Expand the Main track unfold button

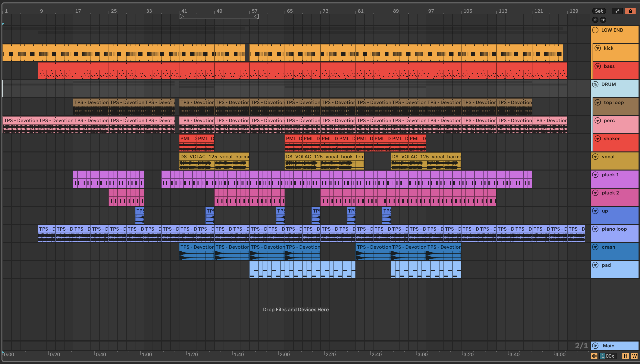[x=596, y=346]
